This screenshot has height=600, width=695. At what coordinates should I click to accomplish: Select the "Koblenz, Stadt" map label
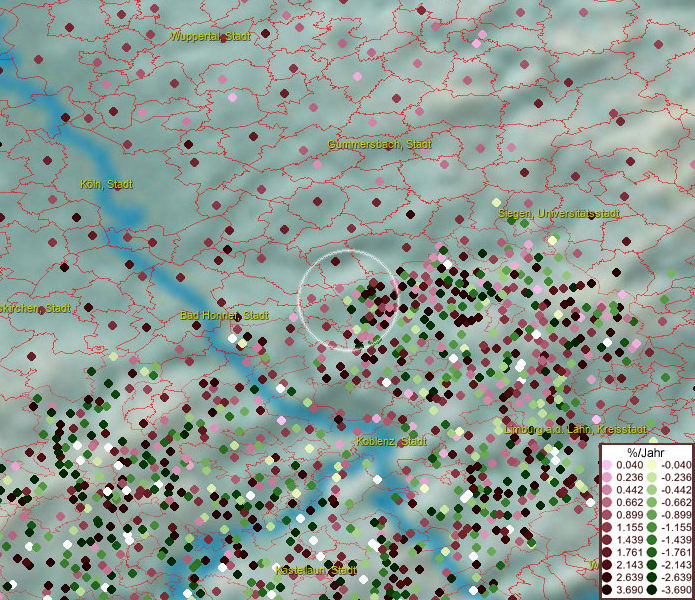(391, 441)
